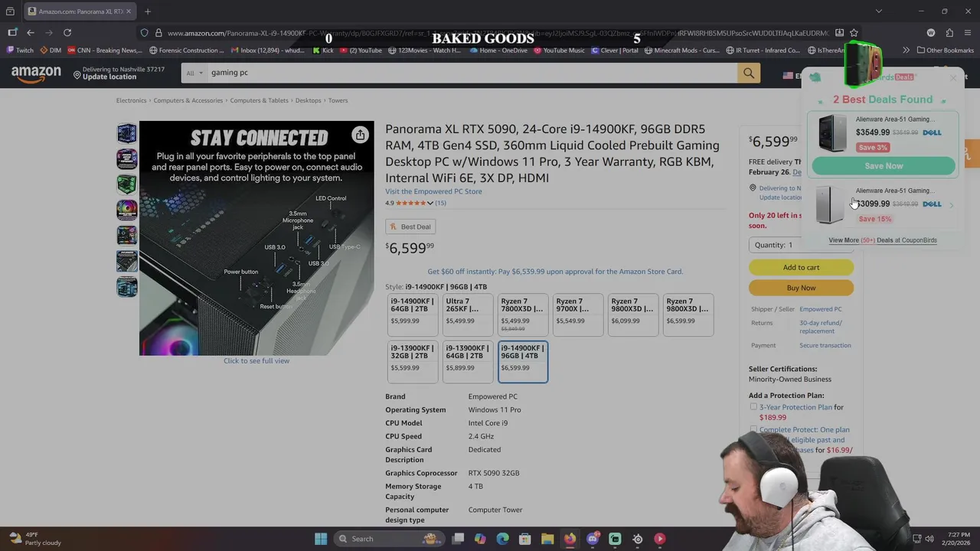
Task: Go back with the browser back arrow
Action: [x=31, y=33]
